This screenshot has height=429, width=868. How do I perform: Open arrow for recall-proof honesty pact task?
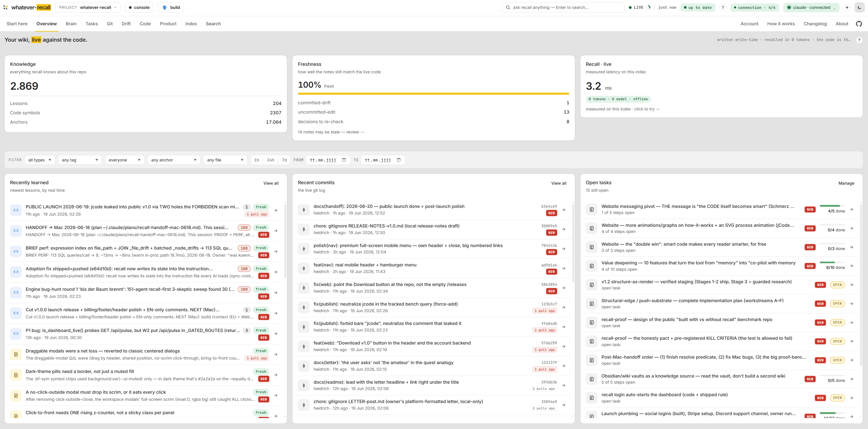pos(851,341)
